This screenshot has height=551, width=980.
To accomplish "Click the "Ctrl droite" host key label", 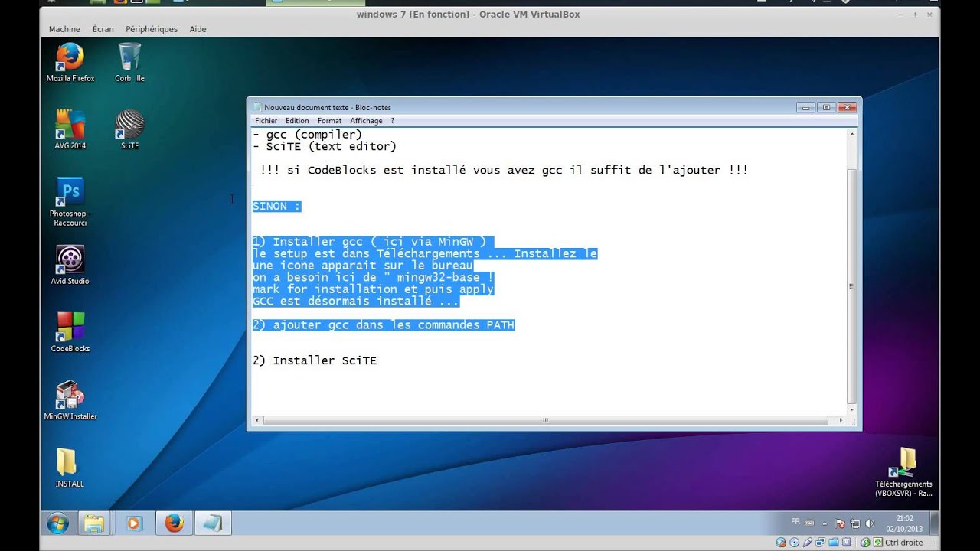I will point(904,543).
